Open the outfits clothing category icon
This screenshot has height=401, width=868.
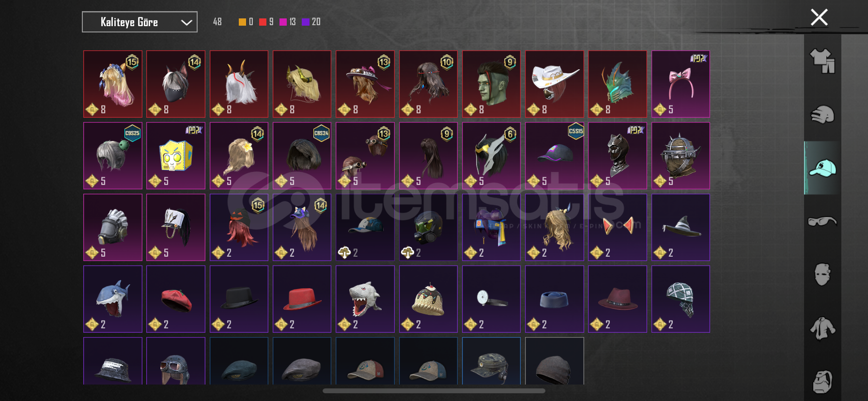coord(822,61)
